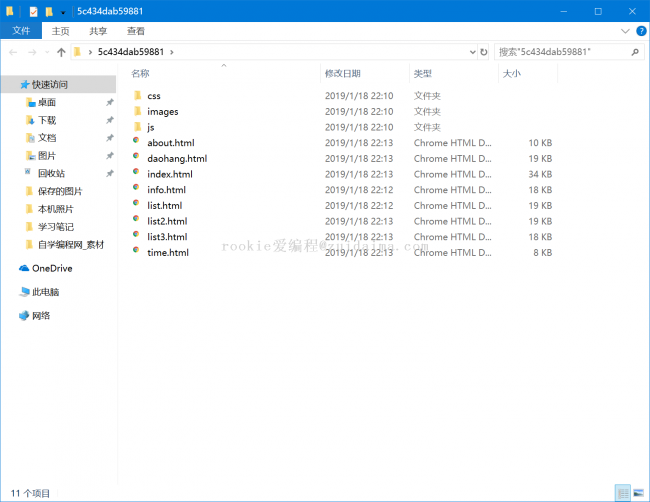This screenshot has height=502, width=650.
Task: Select 此电脑 in the navigation pane
Action: pyautogui.click(x=45, y=292)
